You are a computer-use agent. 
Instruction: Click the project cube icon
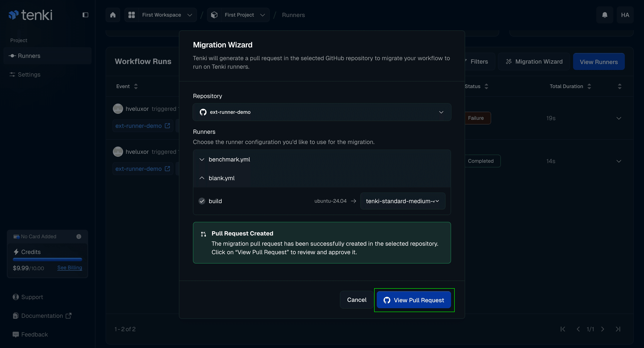click(214, 15)
